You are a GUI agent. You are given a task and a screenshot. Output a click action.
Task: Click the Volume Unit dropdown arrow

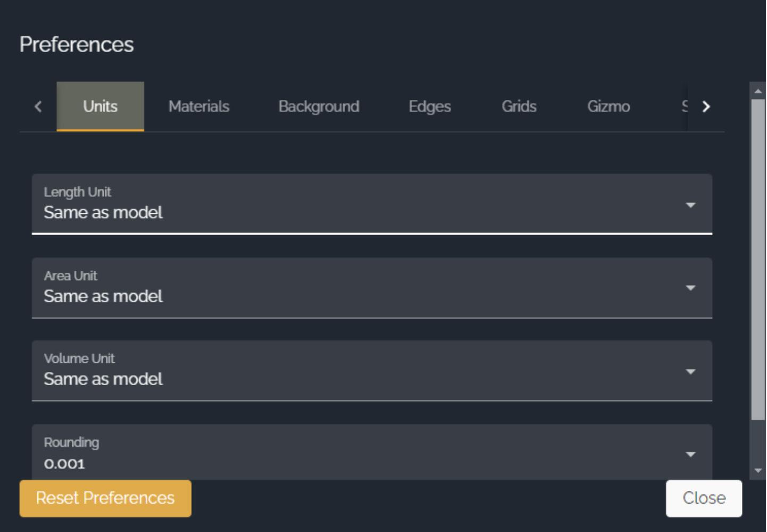(690, 371)
